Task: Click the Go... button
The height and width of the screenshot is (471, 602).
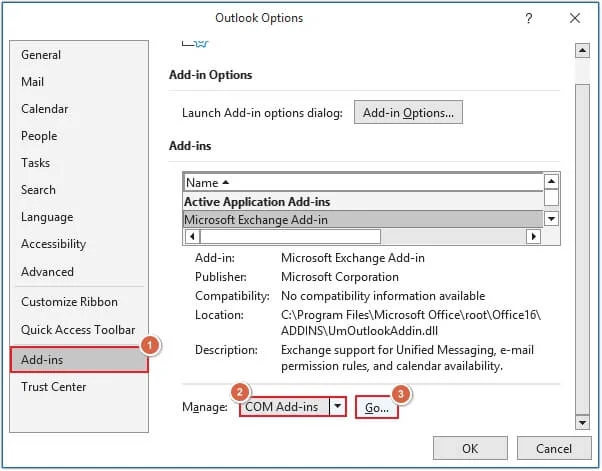Action: coord(377,407)
